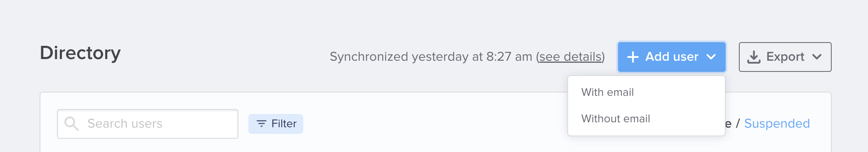
Task: Click the filter lines icon
Action: point(261,123)
